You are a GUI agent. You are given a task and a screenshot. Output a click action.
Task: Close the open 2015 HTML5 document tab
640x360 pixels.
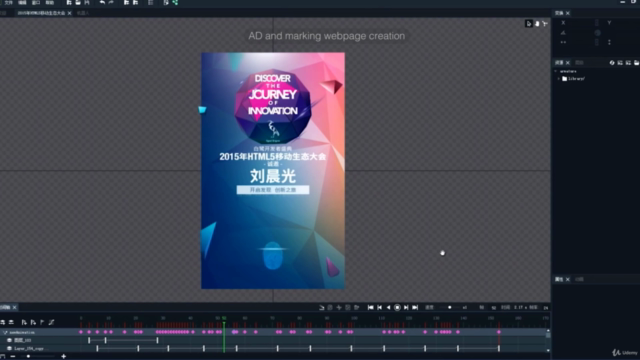tap(69, 13)
